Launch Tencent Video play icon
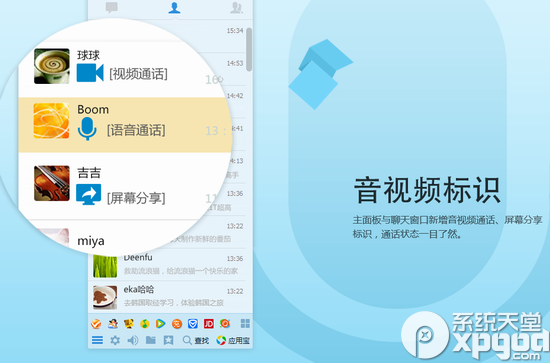Screen dimensions: 550x363 (161, 323)
